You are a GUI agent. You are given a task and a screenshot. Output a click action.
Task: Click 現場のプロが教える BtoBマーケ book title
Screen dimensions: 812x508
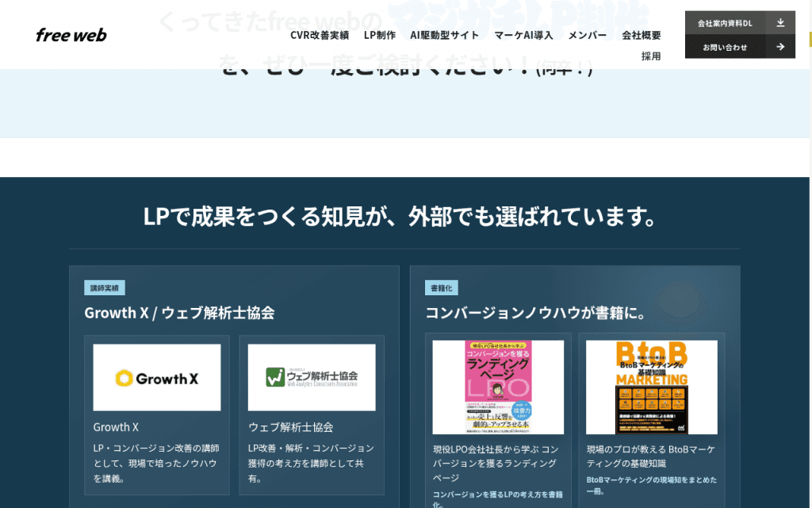coord(650,456)
